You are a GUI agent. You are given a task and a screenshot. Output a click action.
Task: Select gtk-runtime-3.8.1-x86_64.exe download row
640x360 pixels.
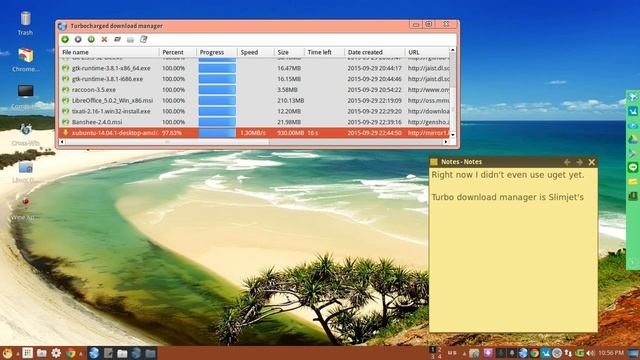(254, 68)
